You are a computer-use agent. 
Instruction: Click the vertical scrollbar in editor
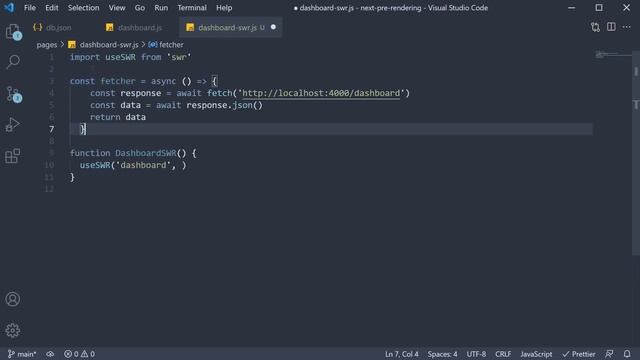[636, 153]
